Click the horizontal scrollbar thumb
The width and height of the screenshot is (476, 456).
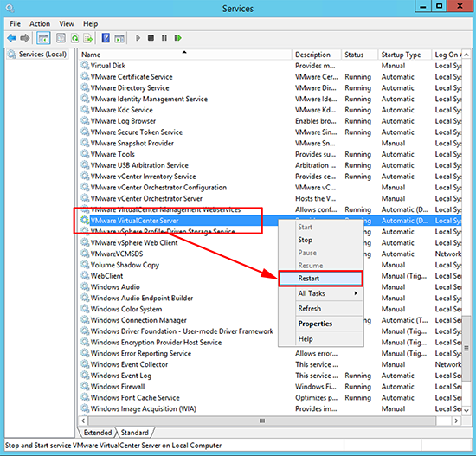[262, 421]
